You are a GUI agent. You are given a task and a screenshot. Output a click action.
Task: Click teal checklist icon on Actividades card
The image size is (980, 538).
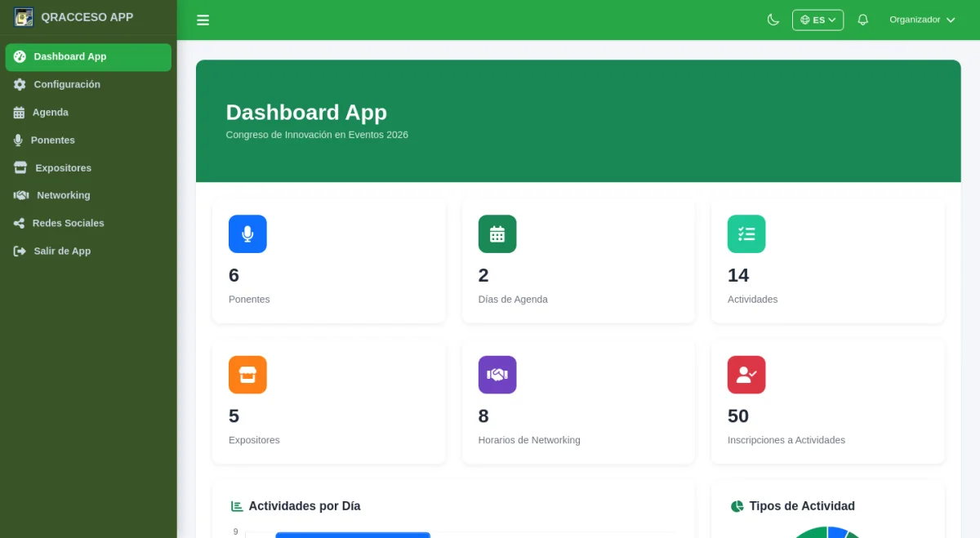click(746, 234)
